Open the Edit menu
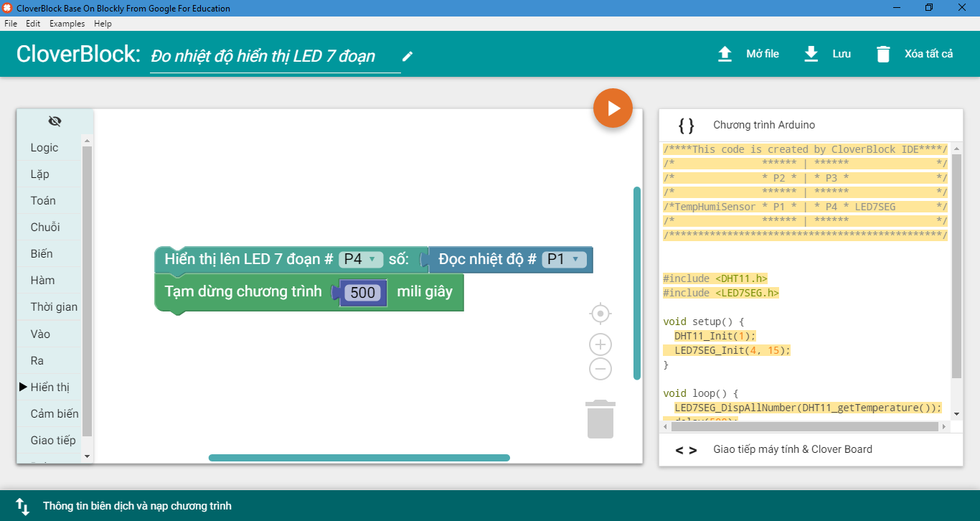Viewport: 980px width, 521px height. coord(33,24)
